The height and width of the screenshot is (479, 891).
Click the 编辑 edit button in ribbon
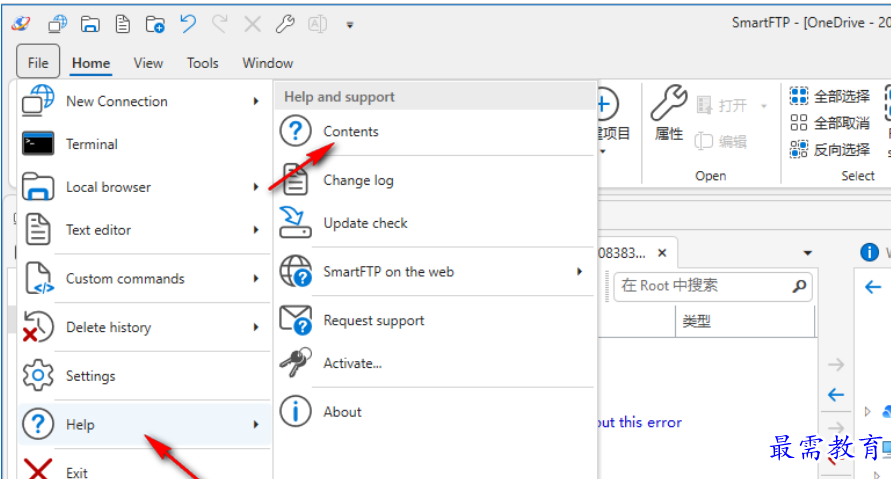[x=721, y=141]
